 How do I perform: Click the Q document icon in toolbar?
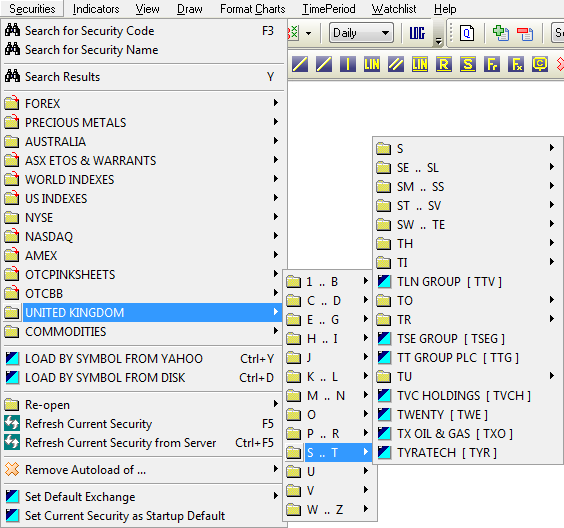click(x=467, y=33)
